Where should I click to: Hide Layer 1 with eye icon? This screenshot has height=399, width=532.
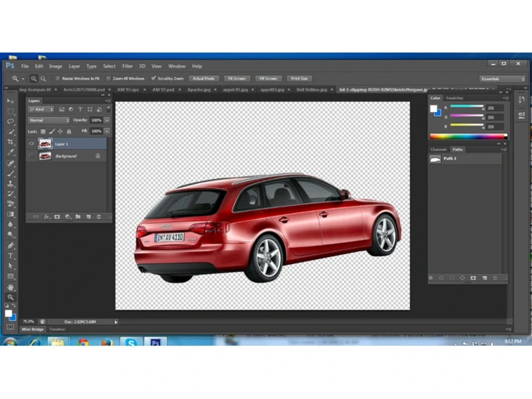[x=31, y=144]
